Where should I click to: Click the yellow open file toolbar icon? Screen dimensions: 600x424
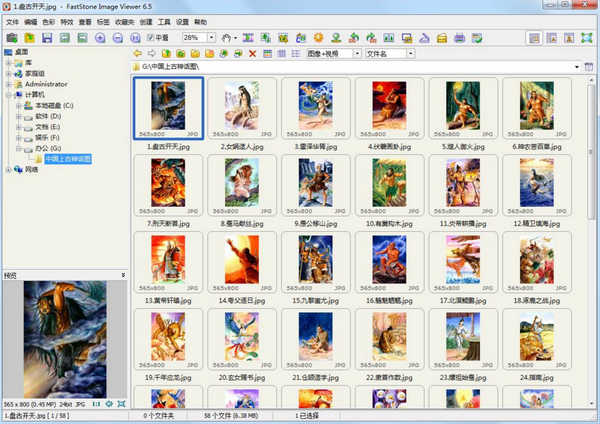click(29, 38)
